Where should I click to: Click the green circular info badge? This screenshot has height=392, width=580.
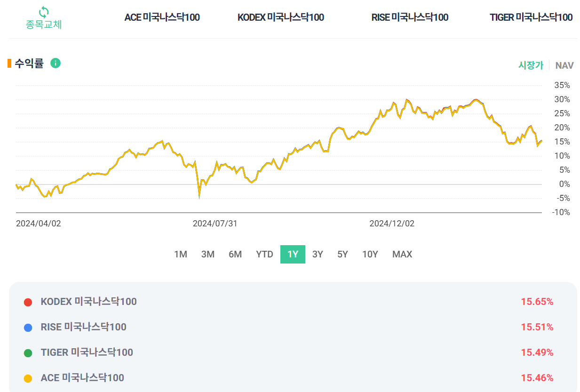(56, 64)
